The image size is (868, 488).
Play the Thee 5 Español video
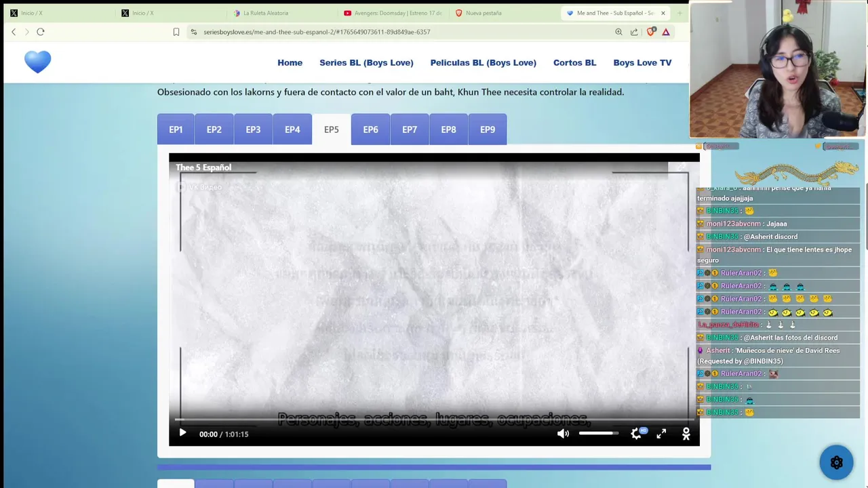[182, 433]
